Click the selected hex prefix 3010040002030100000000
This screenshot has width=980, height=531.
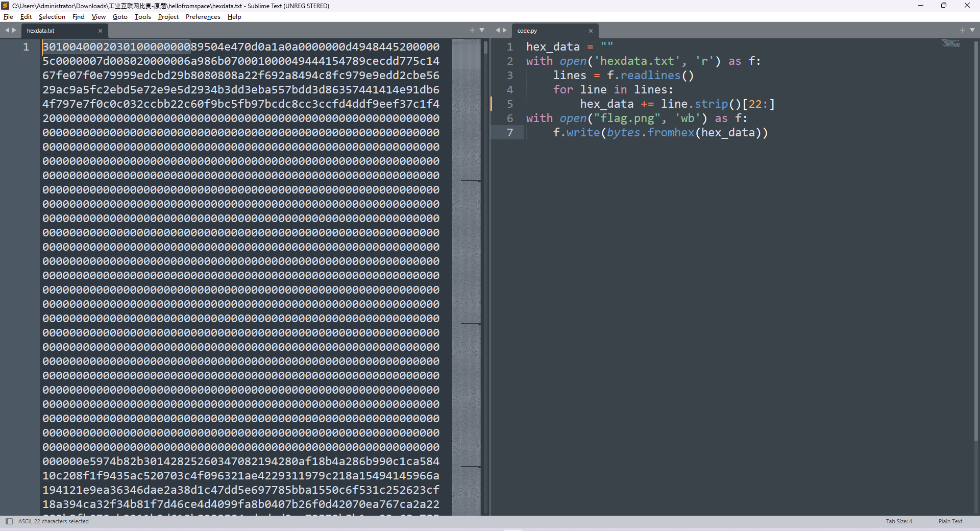(x=116, y=47)
